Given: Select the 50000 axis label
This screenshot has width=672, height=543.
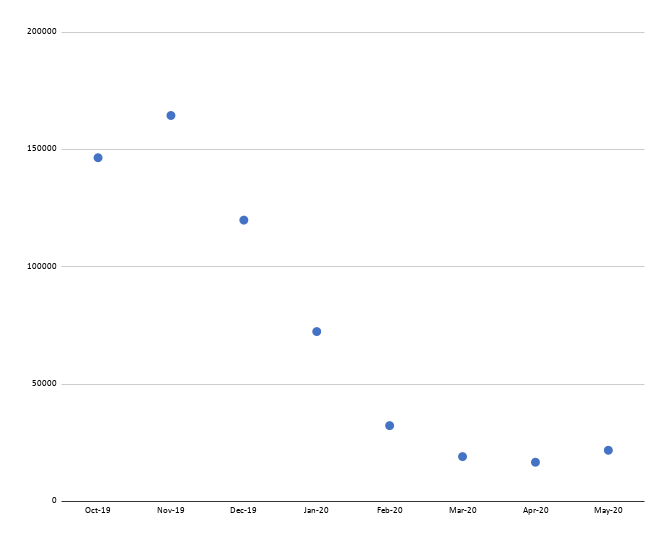Looking at the screenshot, I should point(44,383).
